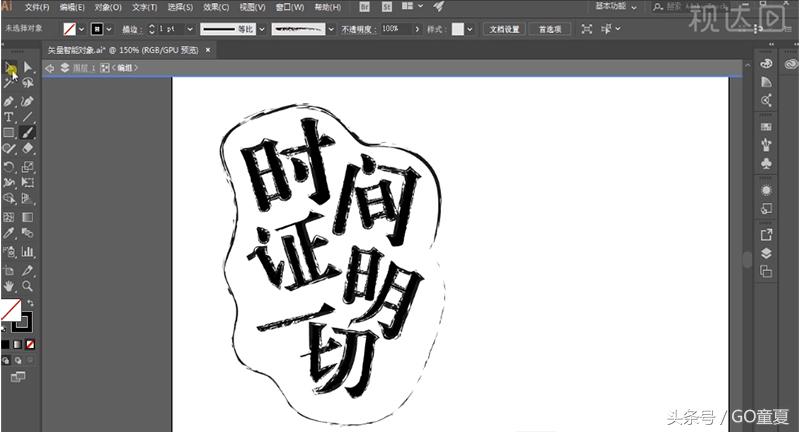Select the Gradient tool
This screenshot has width=800, height=432.
coord(28,217)
